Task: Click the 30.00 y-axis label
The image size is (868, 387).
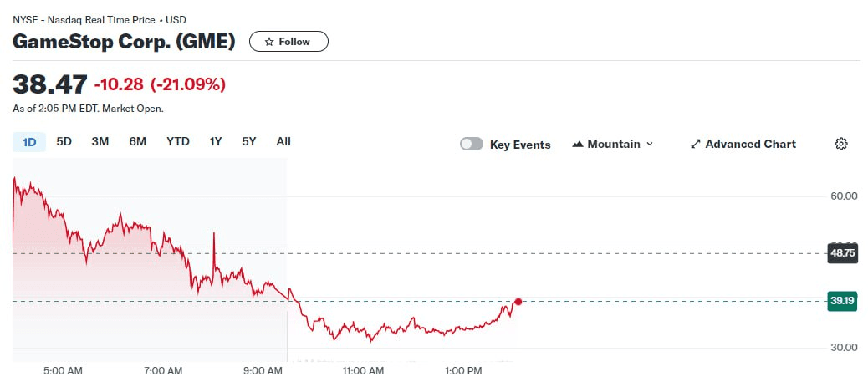Action: click(843, 348)
